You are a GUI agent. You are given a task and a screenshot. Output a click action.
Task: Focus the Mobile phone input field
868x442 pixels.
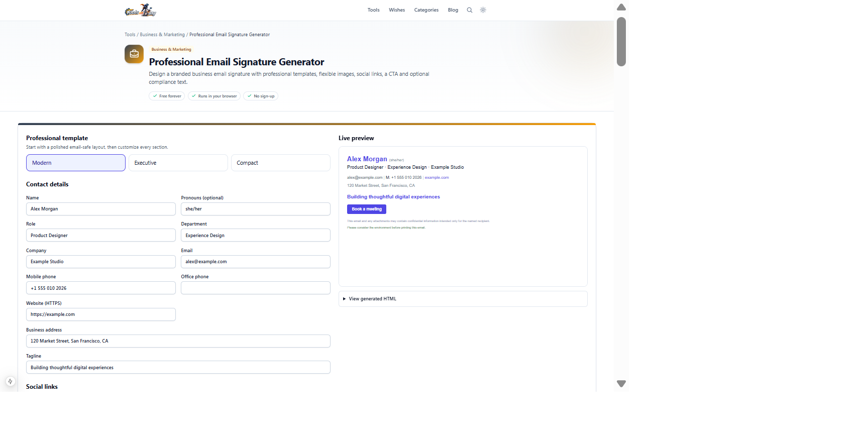101,288
